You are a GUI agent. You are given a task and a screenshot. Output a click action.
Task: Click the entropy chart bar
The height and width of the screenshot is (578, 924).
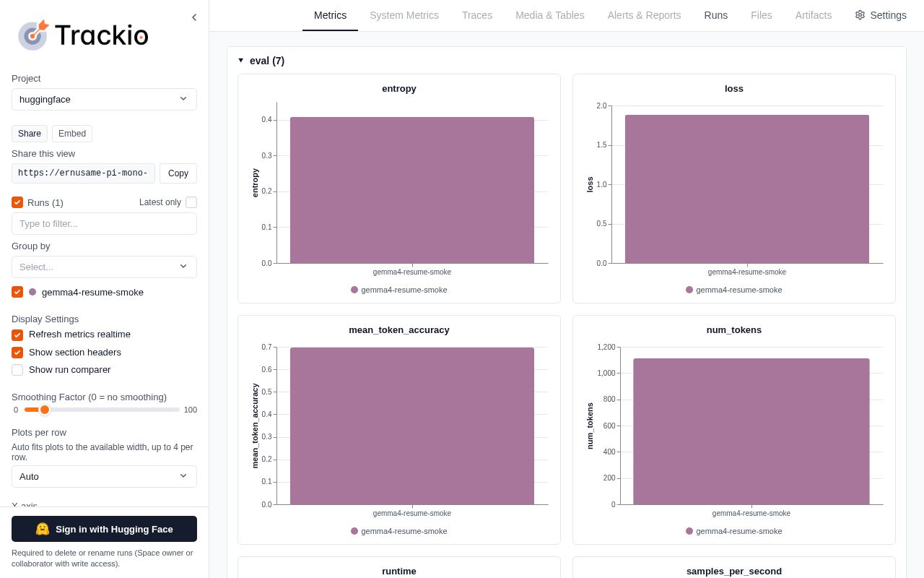tap(412, 190)
